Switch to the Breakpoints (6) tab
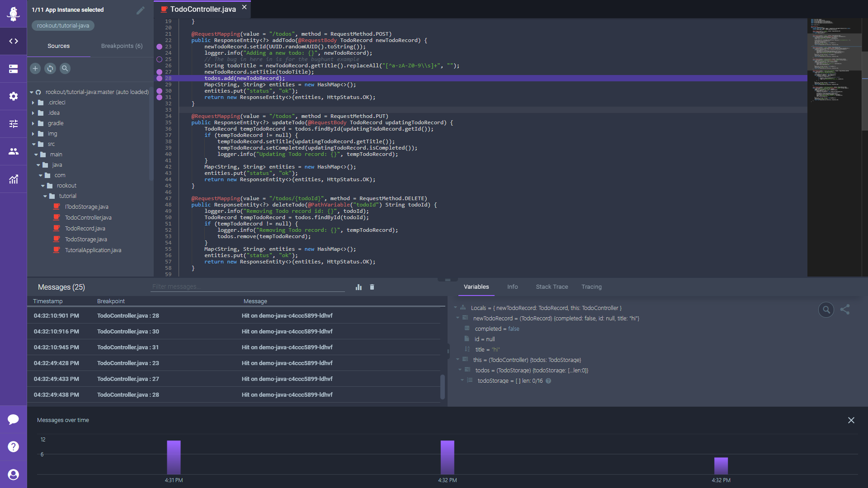Screen dimensions: 868x488 click(x=122, y=46)
